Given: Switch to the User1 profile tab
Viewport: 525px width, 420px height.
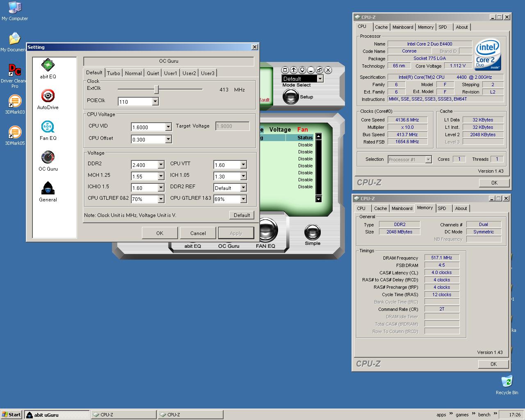Looking at the screenshot, I should (x=171, y=73).
